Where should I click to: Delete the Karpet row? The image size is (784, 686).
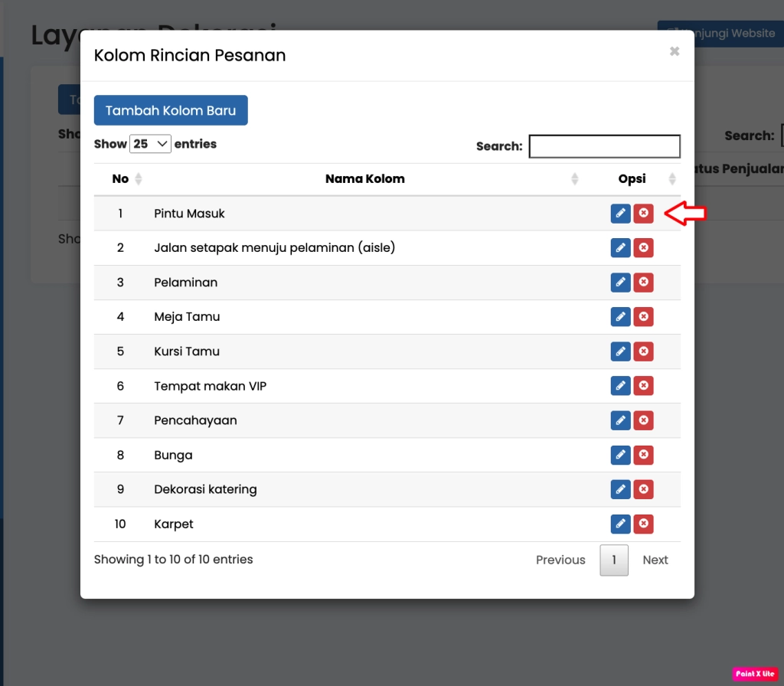pos(644,524)
